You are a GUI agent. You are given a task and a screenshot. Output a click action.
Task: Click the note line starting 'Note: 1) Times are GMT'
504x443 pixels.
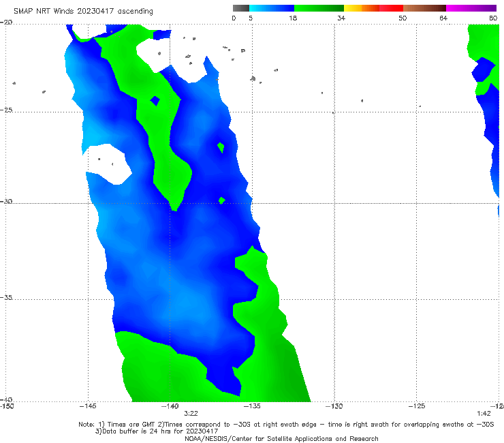[286, 425]
